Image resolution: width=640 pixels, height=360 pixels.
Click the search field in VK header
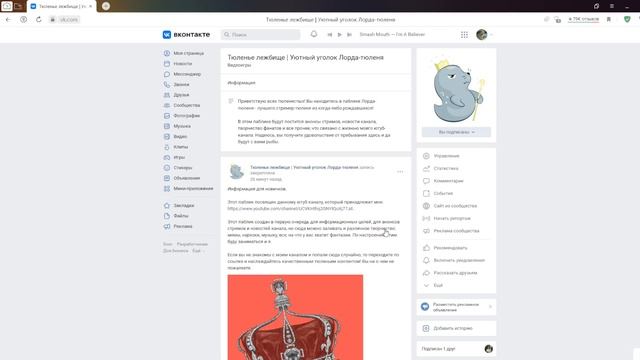pyautogui.click(x=260, y=35)
